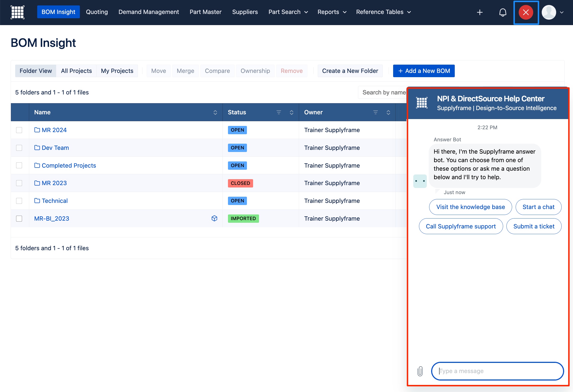Sort by the Status column arrows
Screen dimensions: 573x392
click(x=291, y=112)
